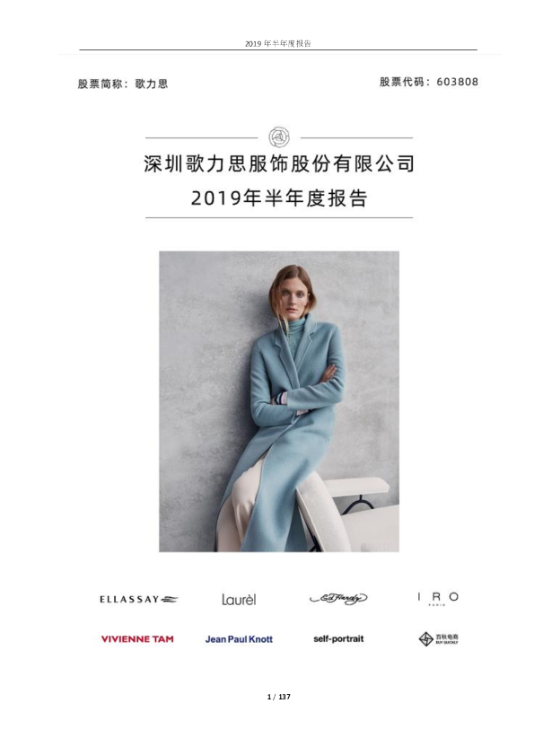Click the Buy Quickly e-commerce logo

click(x=438, y=639)
